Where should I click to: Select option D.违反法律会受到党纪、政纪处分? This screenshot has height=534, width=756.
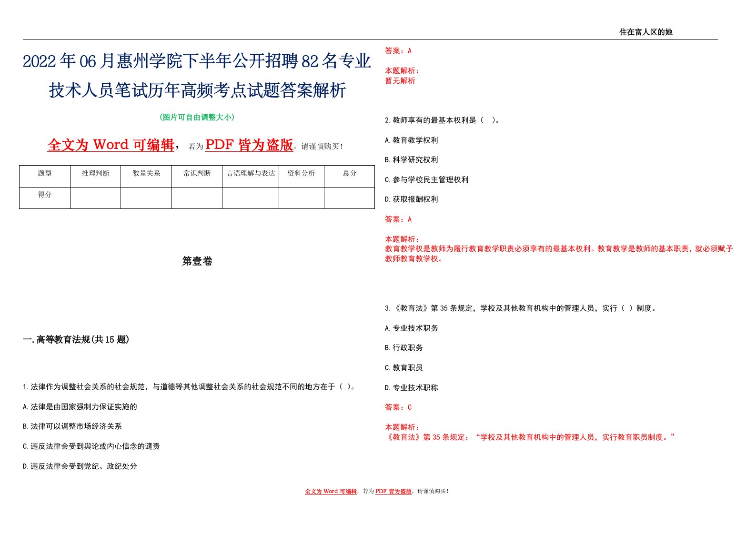click(x=80, y=466)
